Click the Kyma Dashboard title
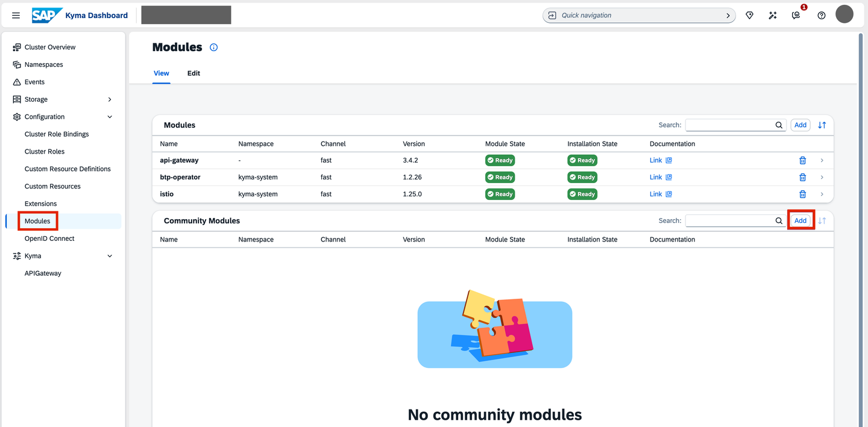868x427 pixels. (x=96, y=15)
